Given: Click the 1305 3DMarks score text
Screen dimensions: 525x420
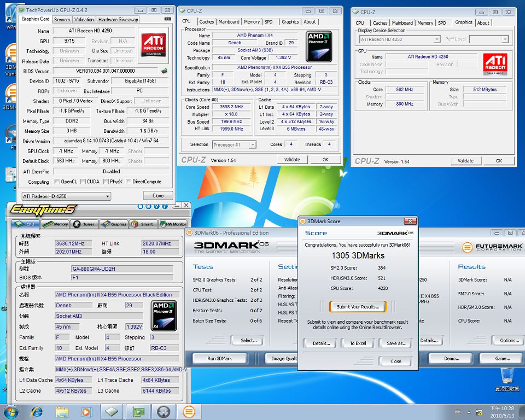Looking at the screenshot, I should [x=358, y=255].
